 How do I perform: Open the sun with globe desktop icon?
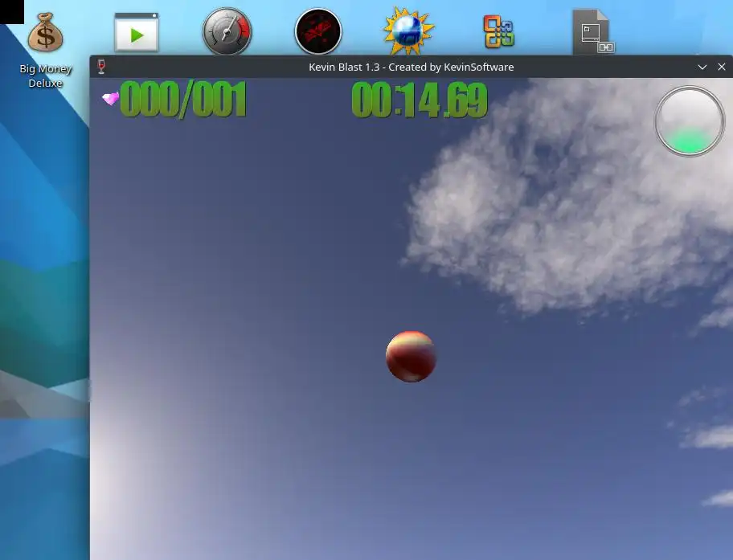(408, 31)
